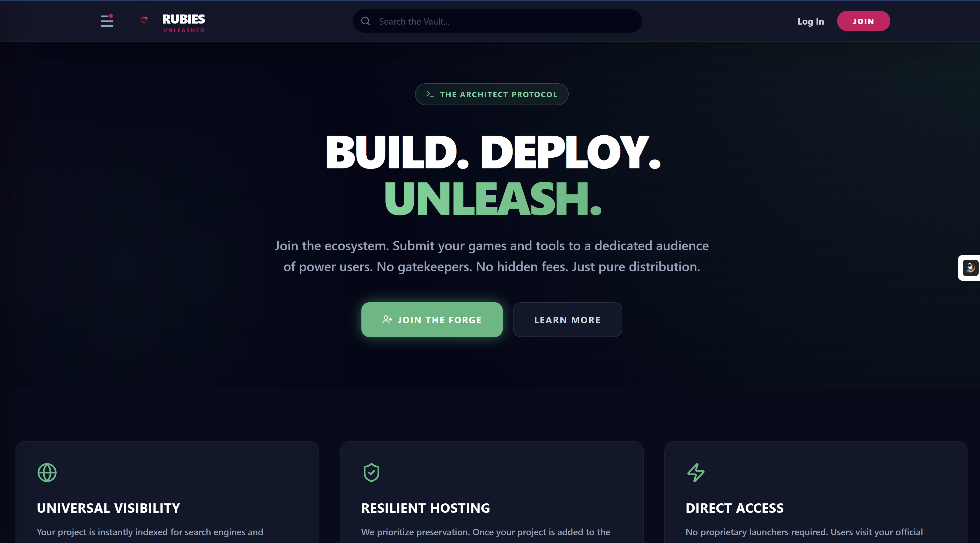Click the shield check icon
The width and height of the screenshot is (980, 543).
(x=371, y=473)
